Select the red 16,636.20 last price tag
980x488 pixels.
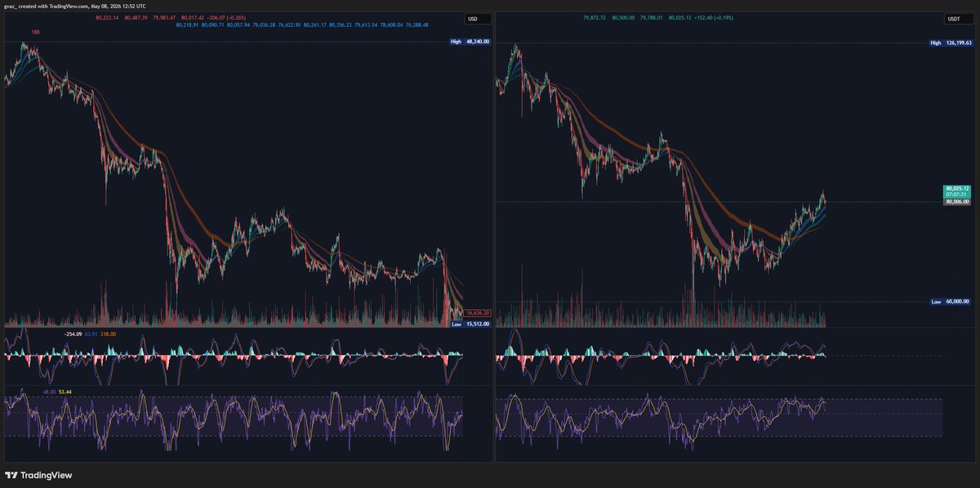coord(476,313)
